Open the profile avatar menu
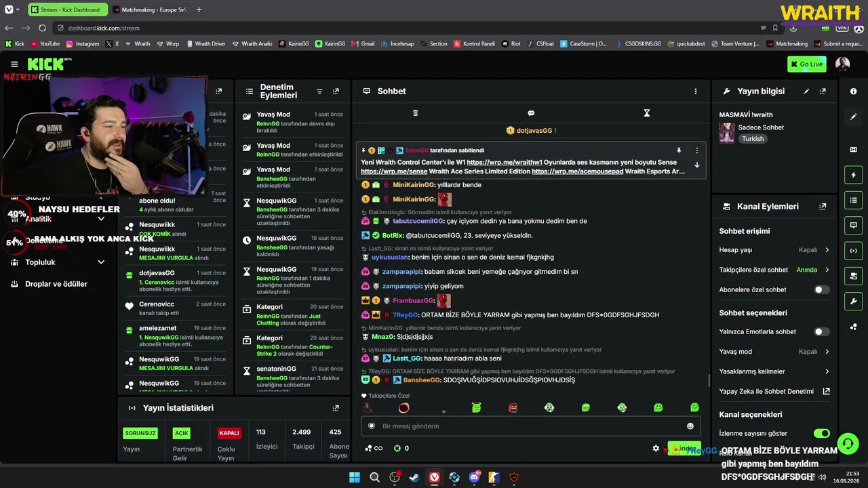Viewport: 868px width, 488px height. [842, 64]
